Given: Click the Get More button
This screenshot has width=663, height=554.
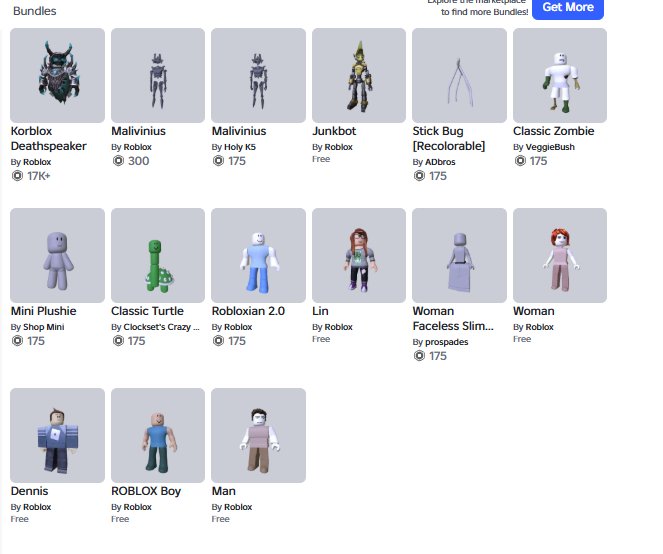Looking at the screenshot, I should coord(567,8).
